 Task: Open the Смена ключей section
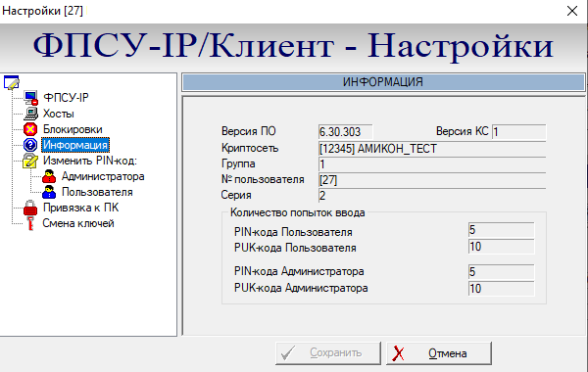pos(78,223)
